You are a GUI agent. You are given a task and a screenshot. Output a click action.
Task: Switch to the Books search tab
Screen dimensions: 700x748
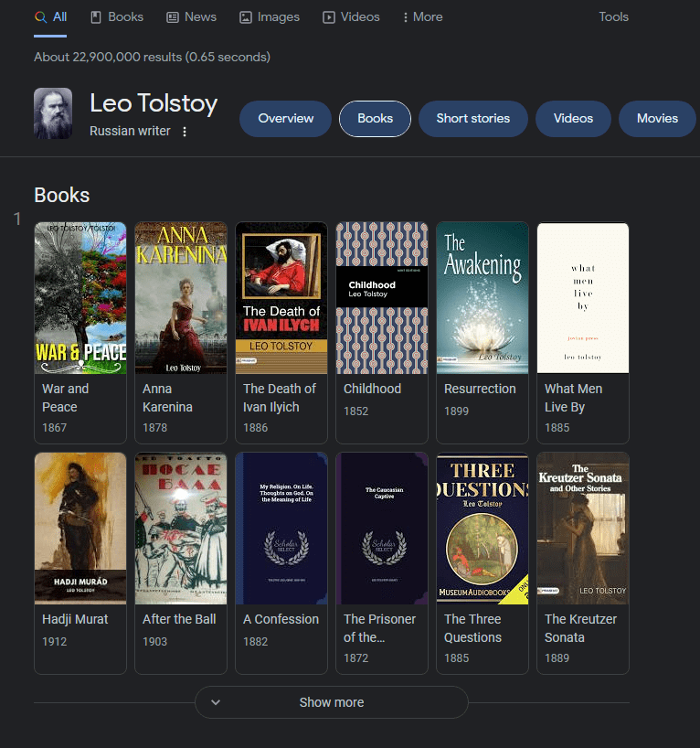pos(117,17)
